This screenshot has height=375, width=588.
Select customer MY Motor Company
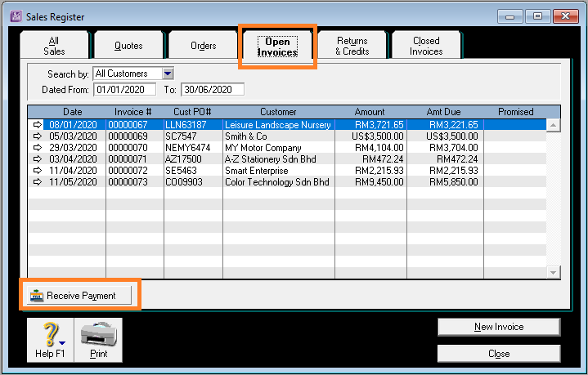[263, 148]
